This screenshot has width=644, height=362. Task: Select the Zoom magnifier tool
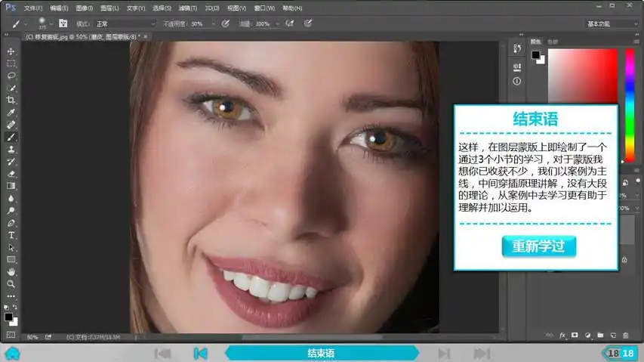pyautogui.click(x=11, y=283)
